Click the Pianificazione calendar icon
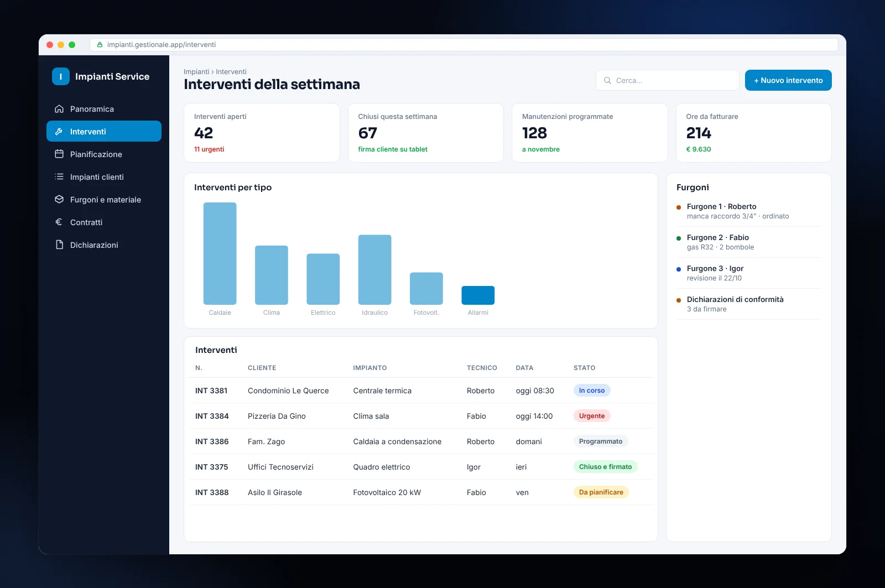Viewport: 885px width, 588px height. (x=59, y=154)
